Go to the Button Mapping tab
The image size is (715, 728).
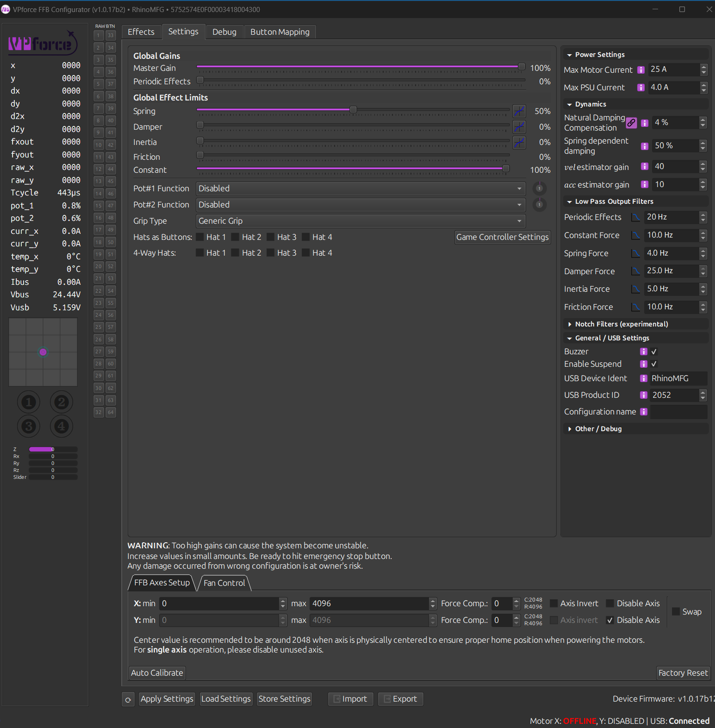[280, 32]
